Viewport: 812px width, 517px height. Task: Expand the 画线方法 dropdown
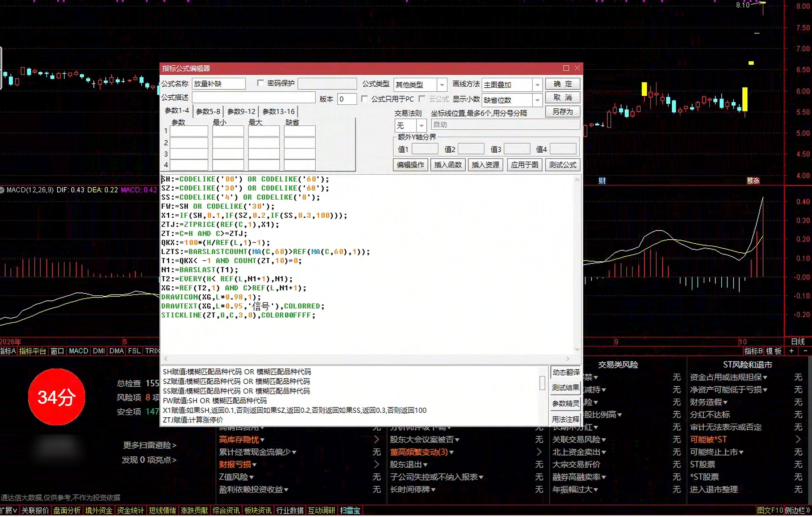pyautogui.click(x=537, y=85)
